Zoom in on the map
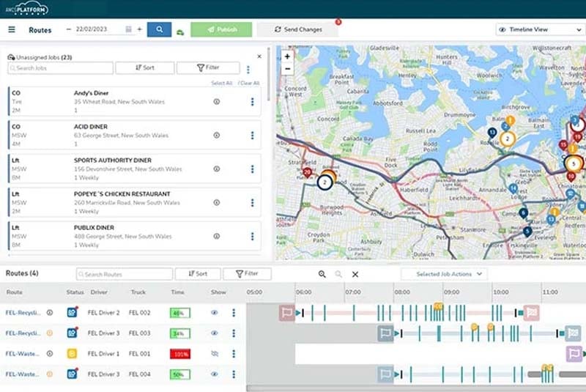 point(288,56)
